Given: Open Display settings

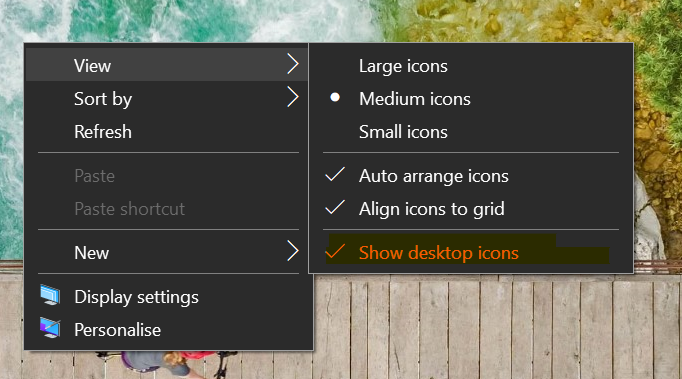Looking at the screenshot, I should point(167,297).
